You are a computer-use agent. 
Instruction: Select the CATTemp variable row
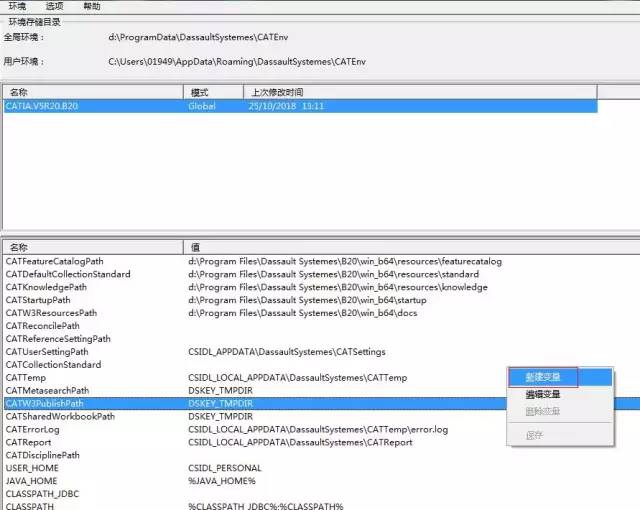tap(25, 378)
